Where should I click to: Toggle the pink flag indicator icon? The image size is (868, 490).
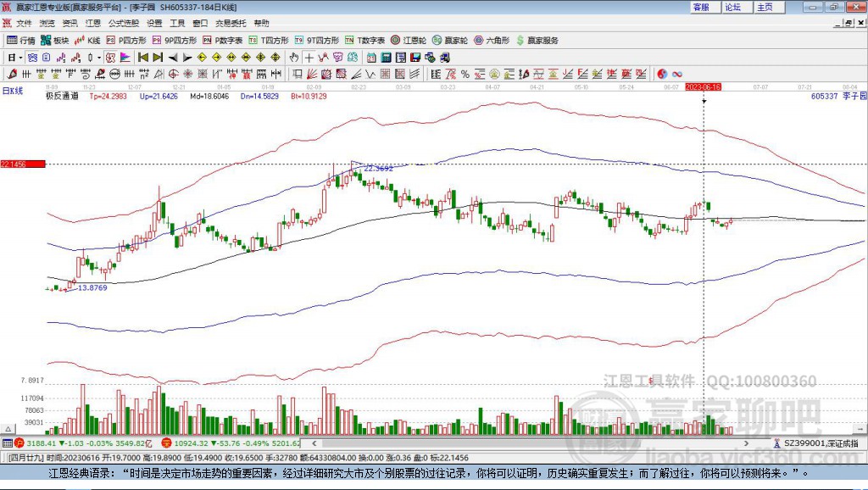pyautogui.click(x=125, y=58)
